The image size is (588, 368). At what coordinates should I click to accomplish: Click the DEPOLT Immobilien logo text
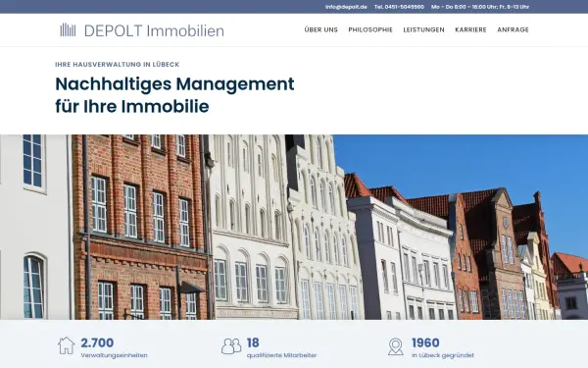[x=154, y=30]
